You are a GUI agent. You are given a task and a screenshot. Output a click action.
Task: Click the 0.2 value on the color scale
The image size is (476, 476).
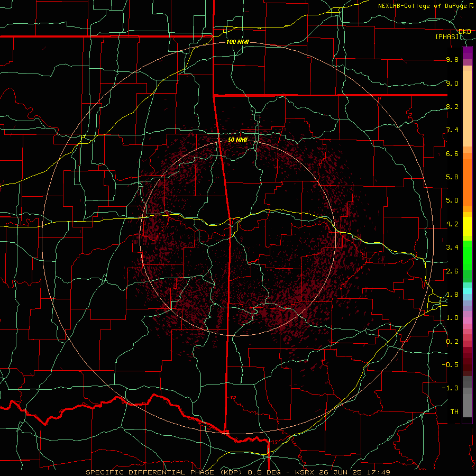[x=452, y=342]
